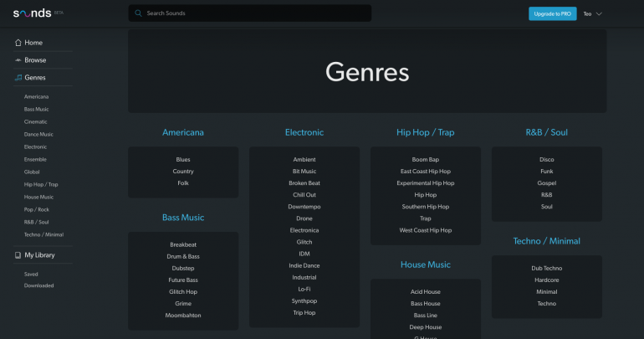Choose the Funk genre
The width and height of the screenshot is (644, 339).
coord(546,172)
